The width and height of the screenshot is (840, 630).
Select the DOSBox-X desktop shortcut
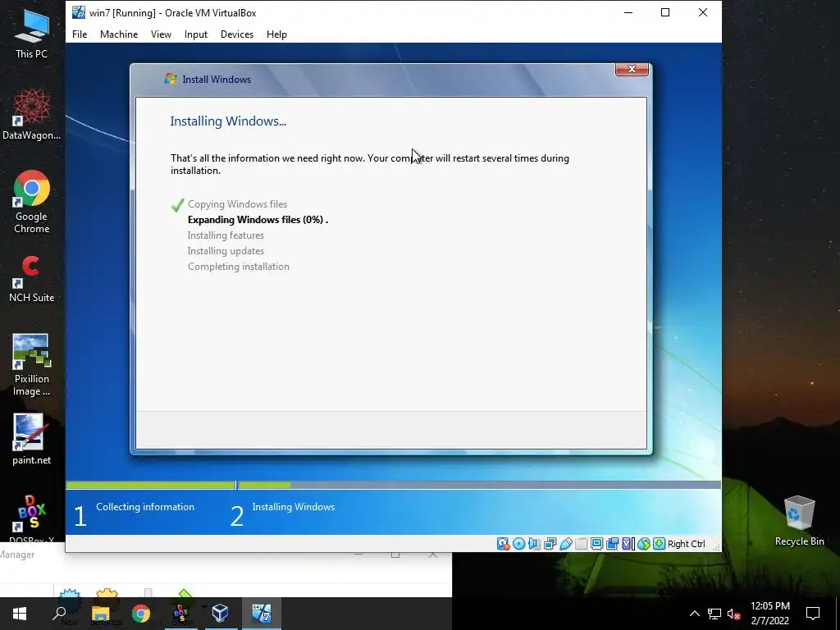coord(32,518)
